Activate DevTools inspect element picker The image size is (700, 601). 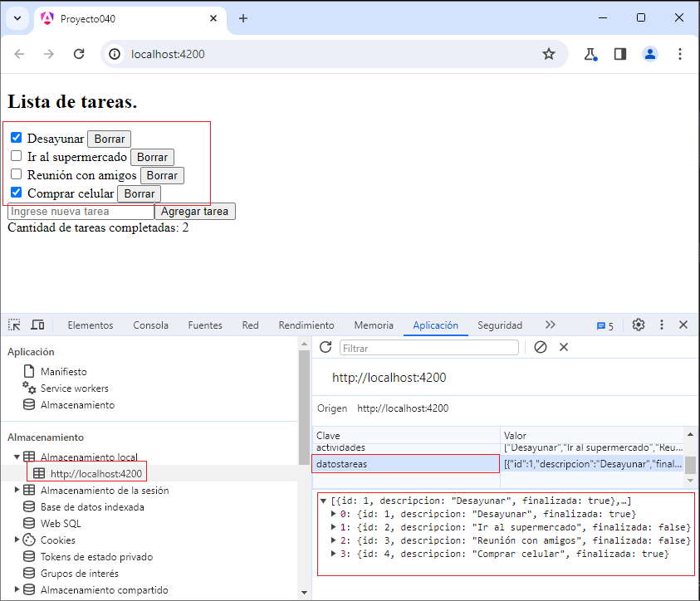[x=14, y=325]
